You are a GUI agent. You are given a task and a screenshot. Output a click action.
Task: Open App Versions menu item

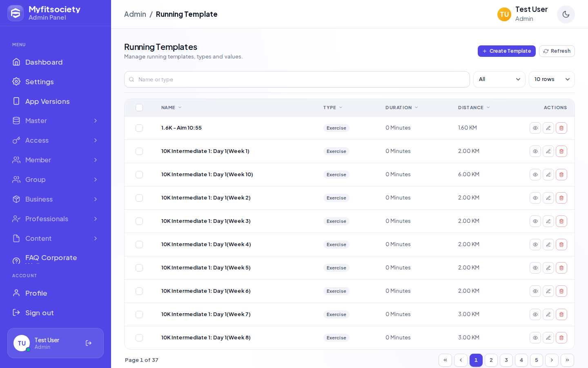(x=56, y=101)
